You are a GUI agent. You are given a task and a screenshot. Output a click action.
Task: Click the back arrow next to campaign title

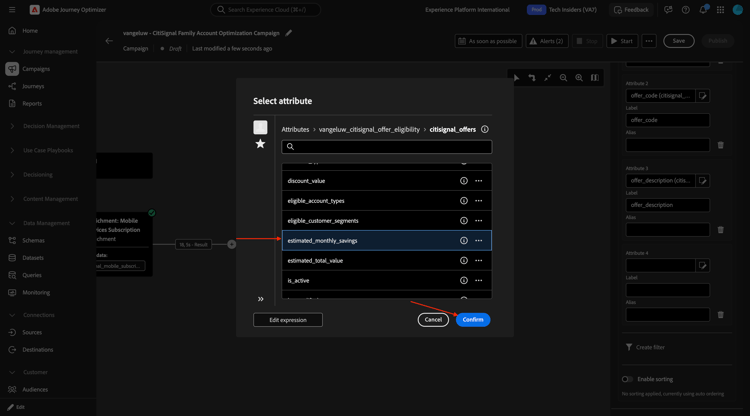109,41
